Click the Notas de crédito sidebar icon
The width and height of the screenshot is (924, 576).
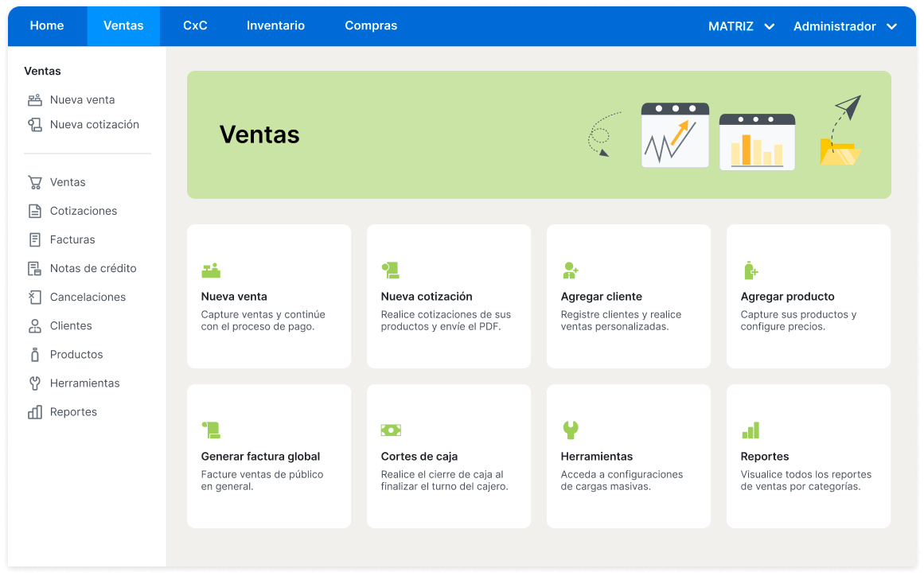35,269
